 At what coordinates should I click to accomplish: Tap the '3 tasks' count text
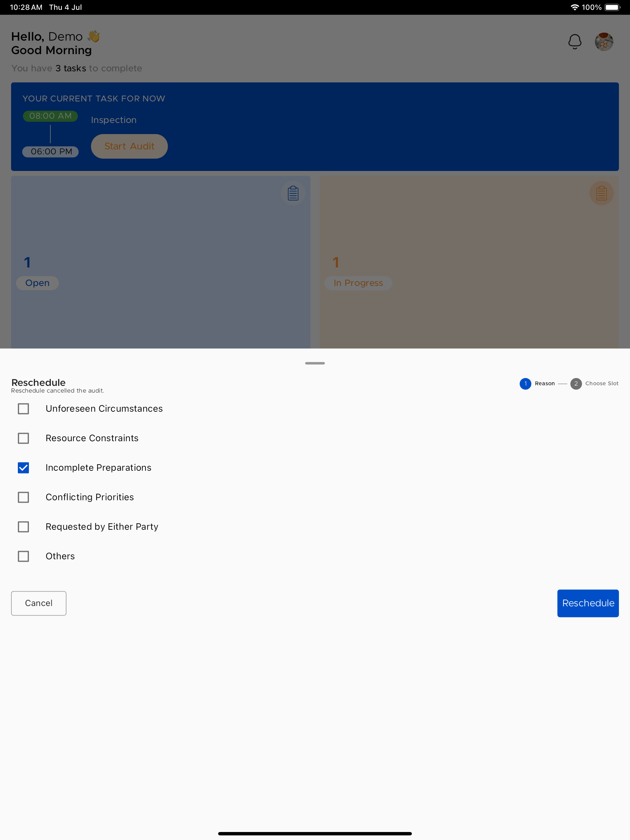[x=71, y=68]
